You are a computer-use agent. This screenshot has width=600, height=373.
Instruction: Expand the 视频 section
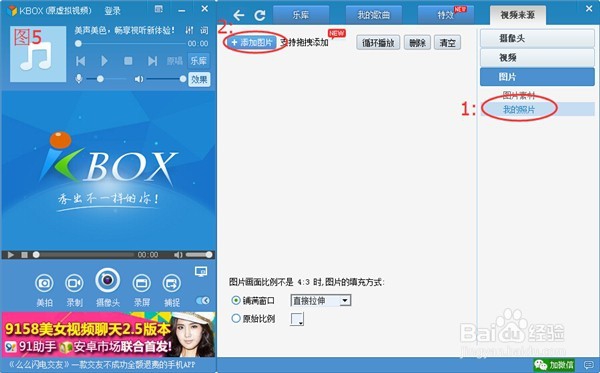(537, 57)
